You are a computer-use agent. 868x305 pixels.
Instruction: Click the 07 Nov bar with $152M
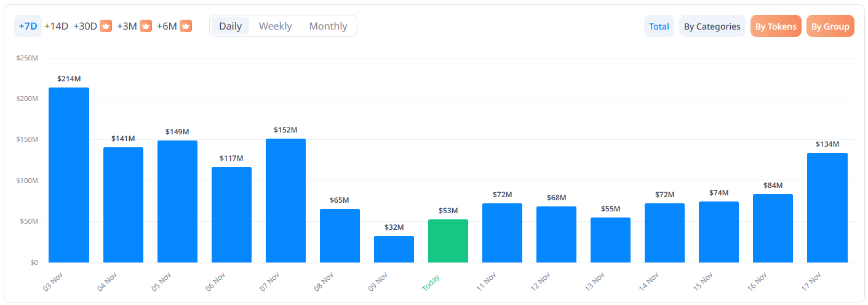pyautogui.click(x=285, y=200)
